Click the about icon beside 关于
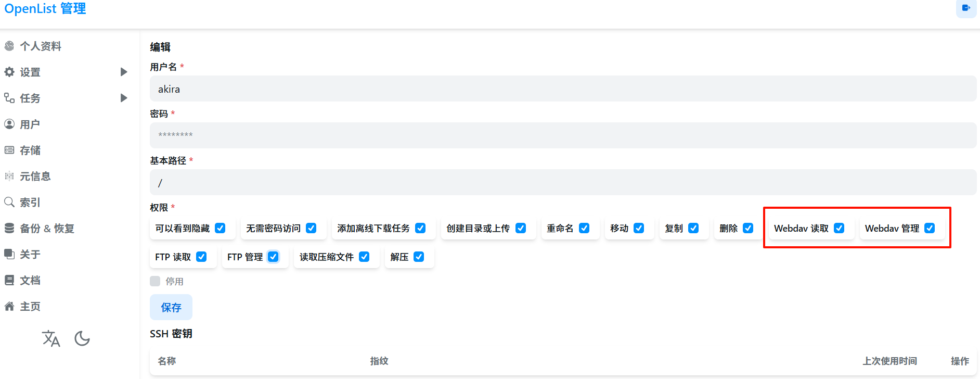 click(9, 254)
